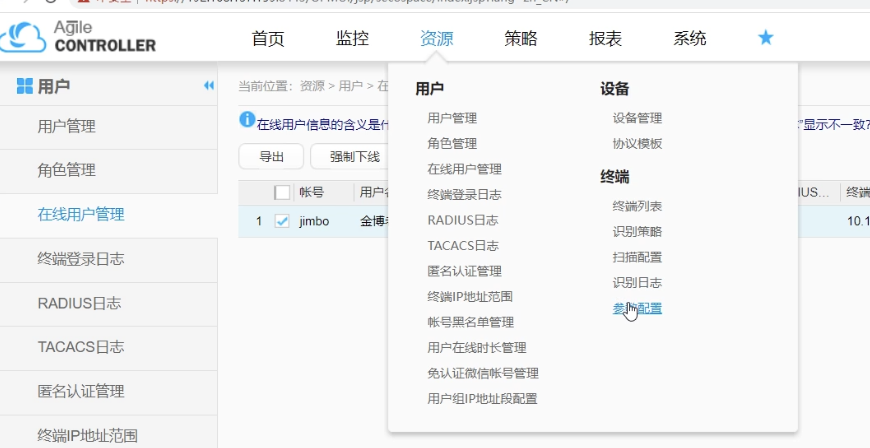
Task: Choose TACACS日志 in the dropdown menu
Action: 463,245
